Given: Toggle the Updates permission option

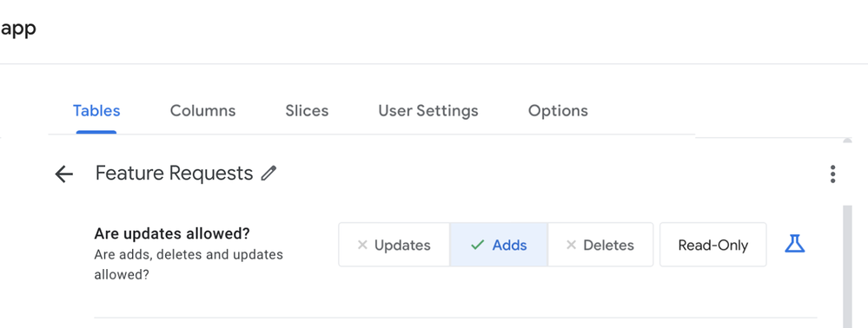Looking at the screenshot, I should (x=394, y=245).
